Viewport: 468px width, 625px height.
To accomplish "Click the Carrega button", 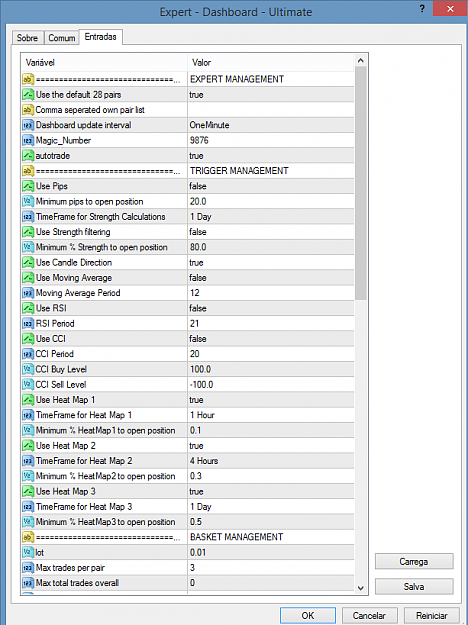I will 414,562.
